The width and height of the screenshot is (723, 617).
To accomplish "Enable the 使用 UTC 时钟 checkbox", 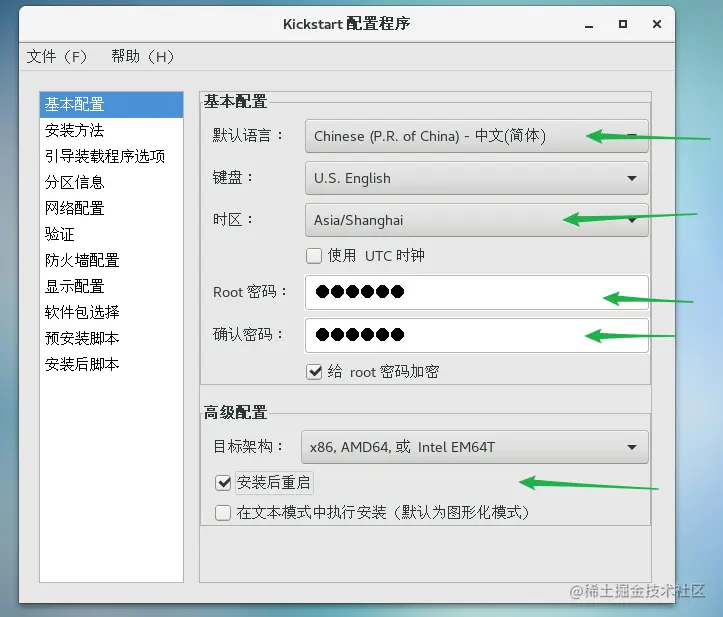I will pos(314,255).
